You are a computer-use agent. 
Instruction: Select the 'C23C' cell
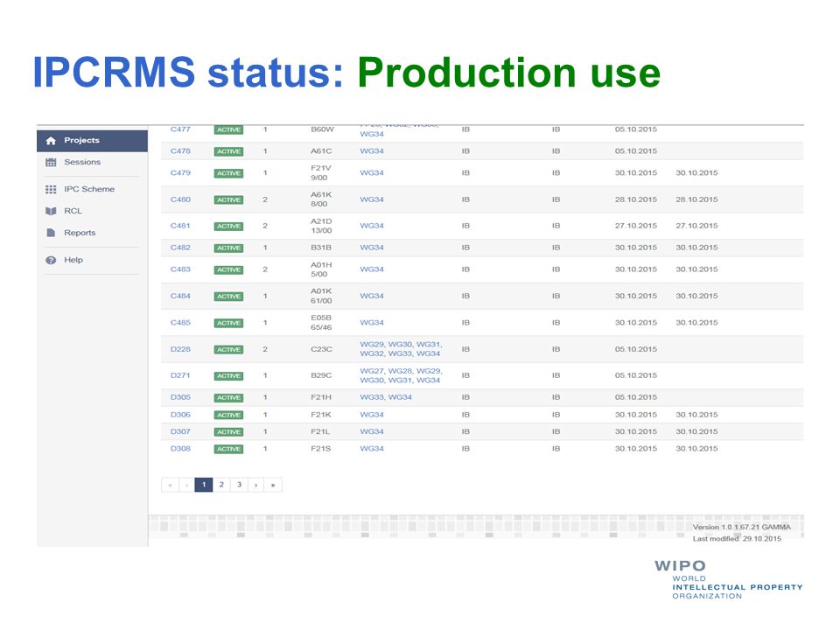(321, 349)
